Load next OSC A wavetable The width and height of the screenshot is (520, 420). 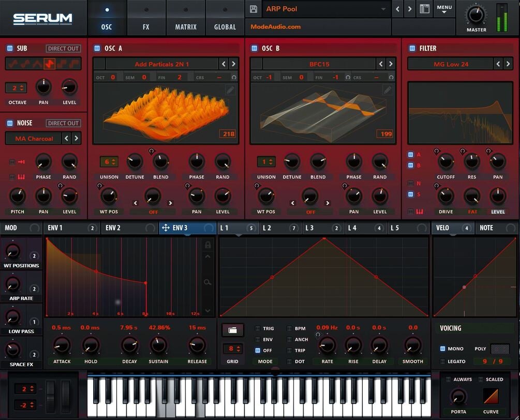click(233, 64)
